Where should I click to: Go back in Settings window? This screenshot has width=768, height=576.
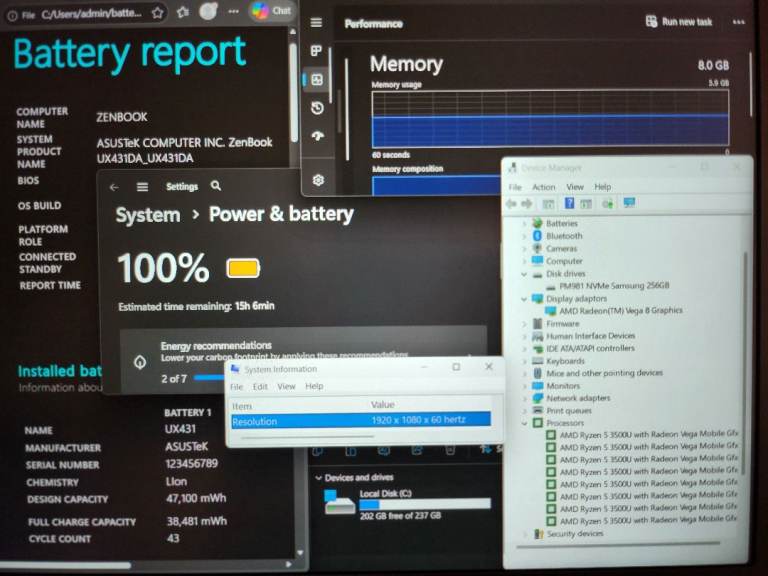click(114, 187)
